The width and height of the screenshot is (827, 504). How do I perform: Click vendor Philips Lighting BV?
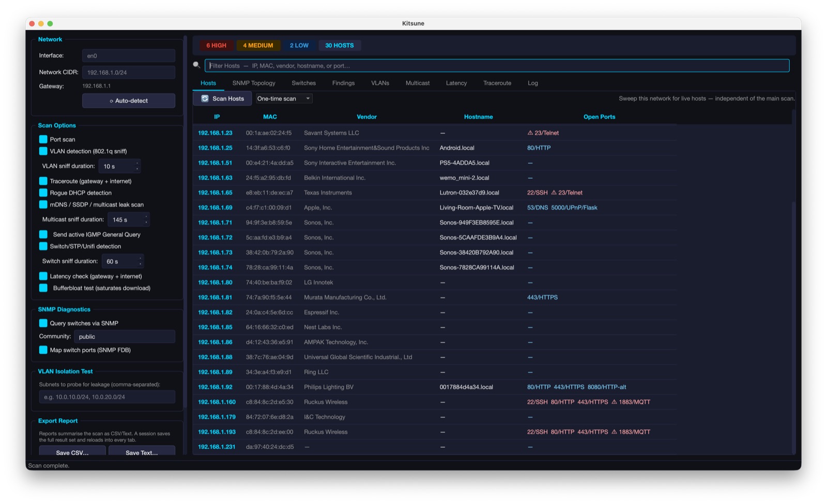[x=329, y=387]
